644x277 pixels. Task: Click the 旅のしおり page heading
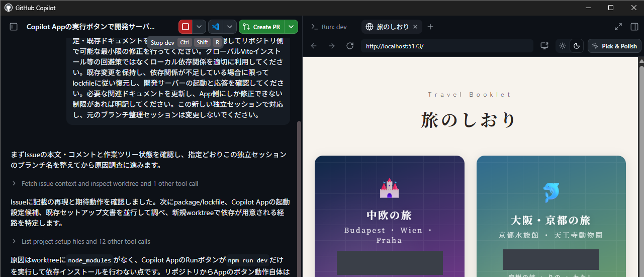(469, 120)
